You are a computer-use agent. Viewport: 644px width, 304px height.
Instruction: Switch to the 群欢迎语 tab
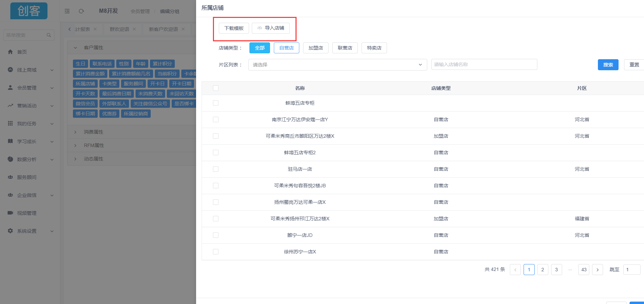pyautogui.click(x=119, y=29)
